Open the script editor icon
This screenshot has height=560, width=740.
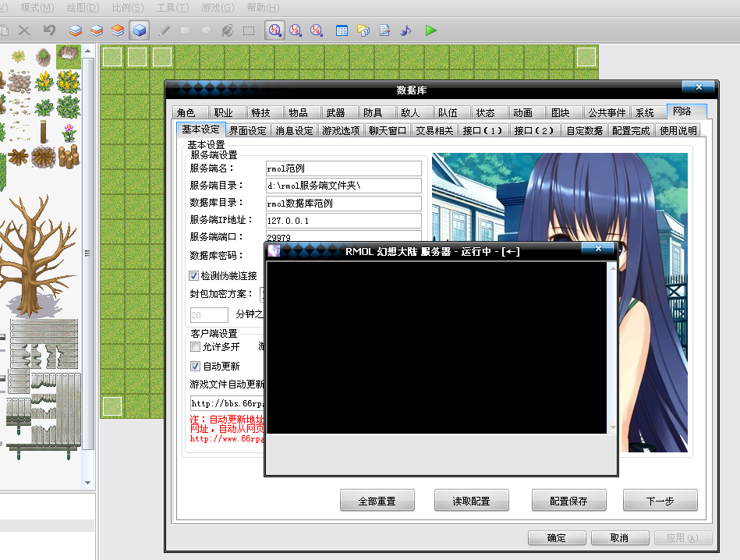point(384,30)
